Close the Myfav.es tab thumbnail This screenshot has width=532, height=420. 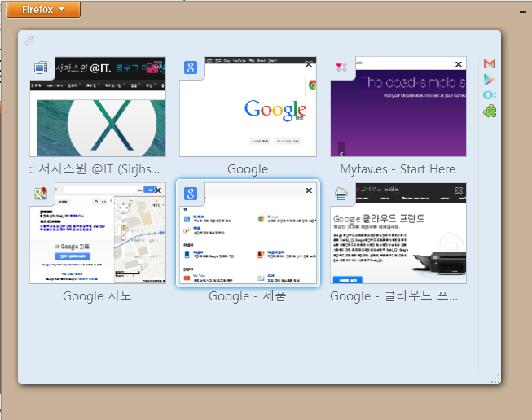pyautogui.click(x=459, y=64)
